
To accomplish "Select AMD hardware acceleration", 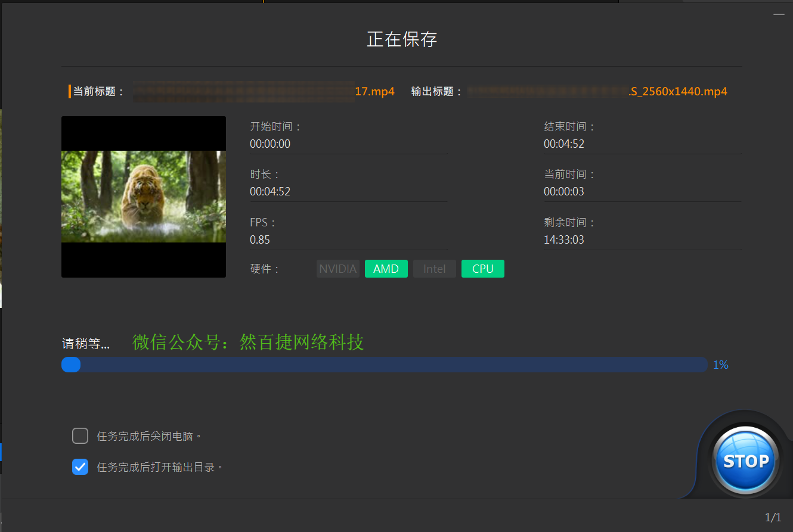I will tap(386, 269).
